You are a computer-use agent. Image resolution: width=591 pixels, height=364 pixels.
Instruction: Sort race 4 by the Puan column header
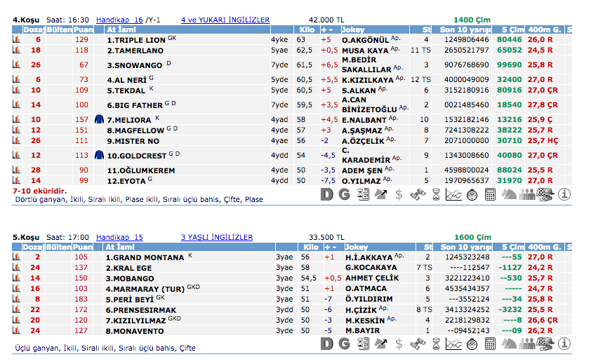coord(82,30)
